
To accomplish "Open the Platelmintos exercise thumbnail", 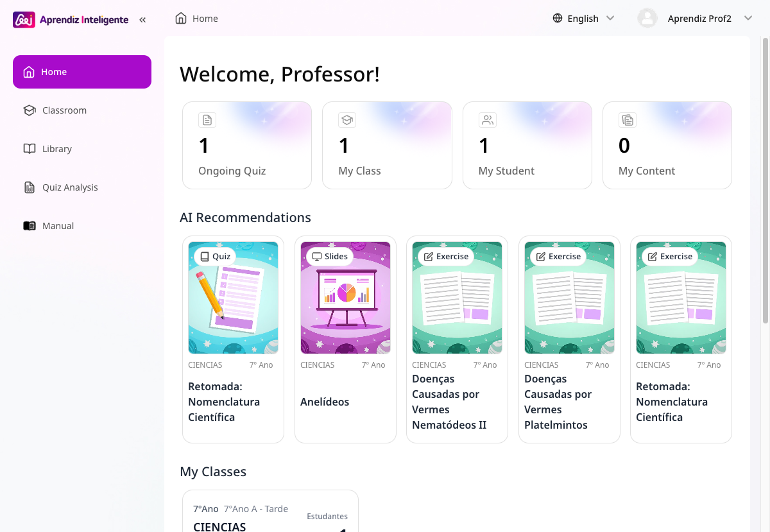I will 569,298.
